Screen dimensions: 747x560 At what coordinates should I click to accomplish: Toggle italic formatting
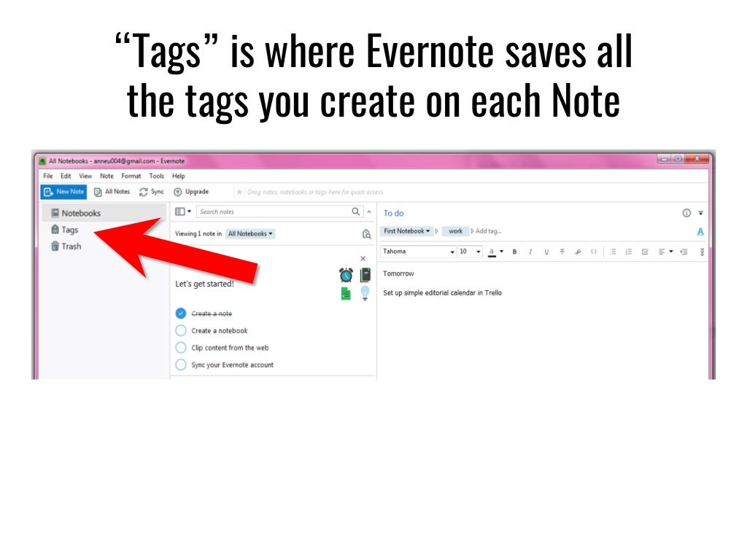(x=530, y=252)
